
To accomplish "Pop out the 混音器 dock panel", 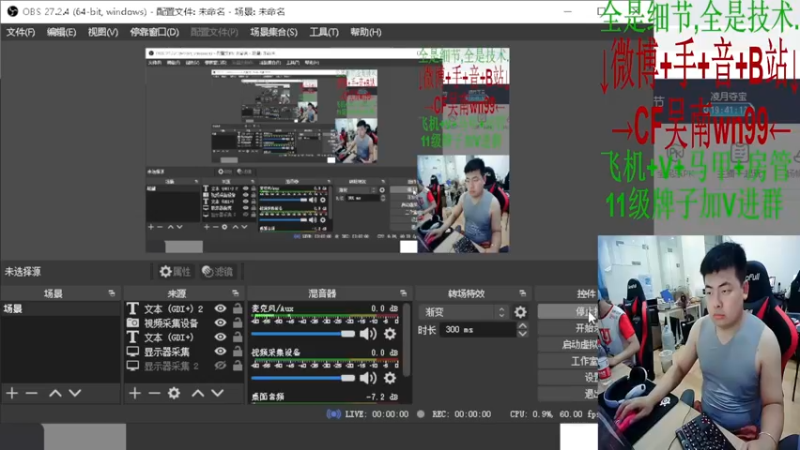I will coord(403,293).
